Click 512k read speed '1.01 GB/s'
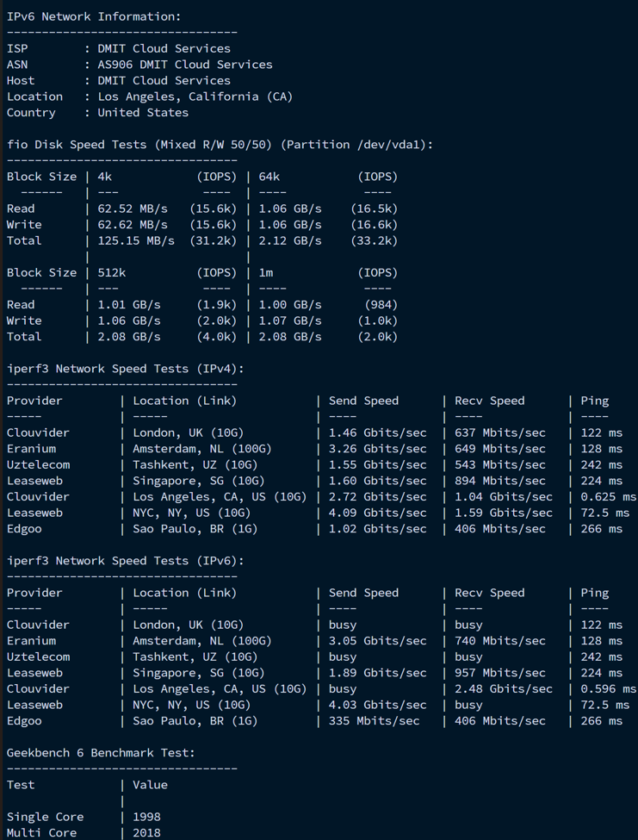The image size is (638, 840). pos(129,305)
